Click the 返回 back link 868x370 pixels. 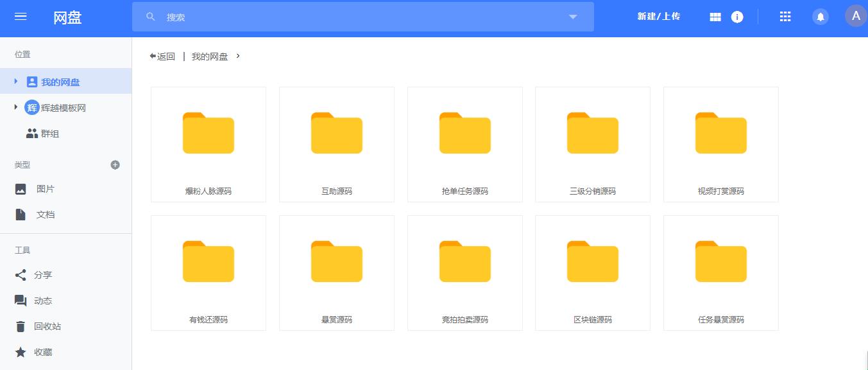162,57
